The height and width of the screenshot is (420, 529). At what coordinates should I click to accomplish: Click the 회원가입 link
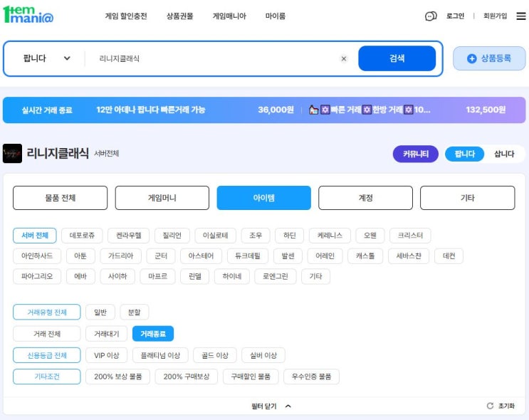(x=495, y=16)
